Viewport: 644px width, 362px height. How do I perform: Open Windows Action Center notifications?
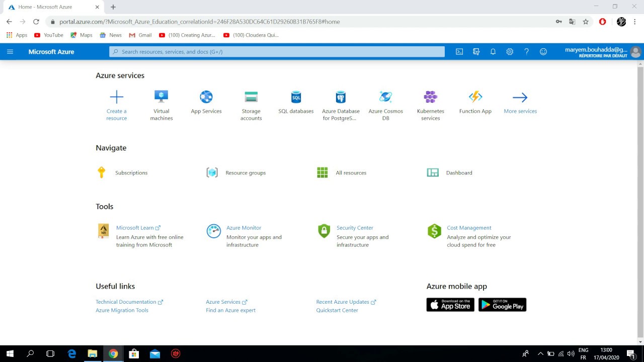(x=630, y=353)
